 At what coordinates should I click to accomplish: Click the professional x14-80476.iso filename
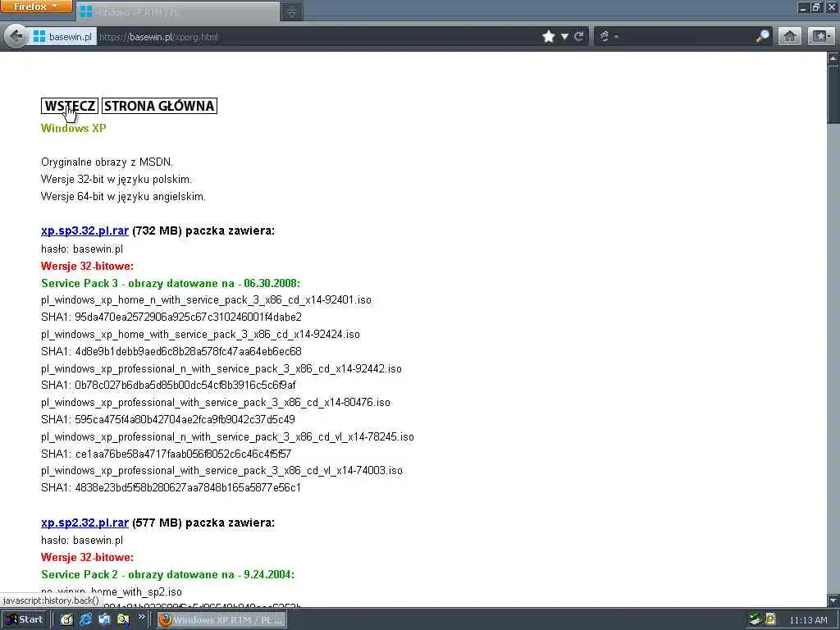(216, 402)
